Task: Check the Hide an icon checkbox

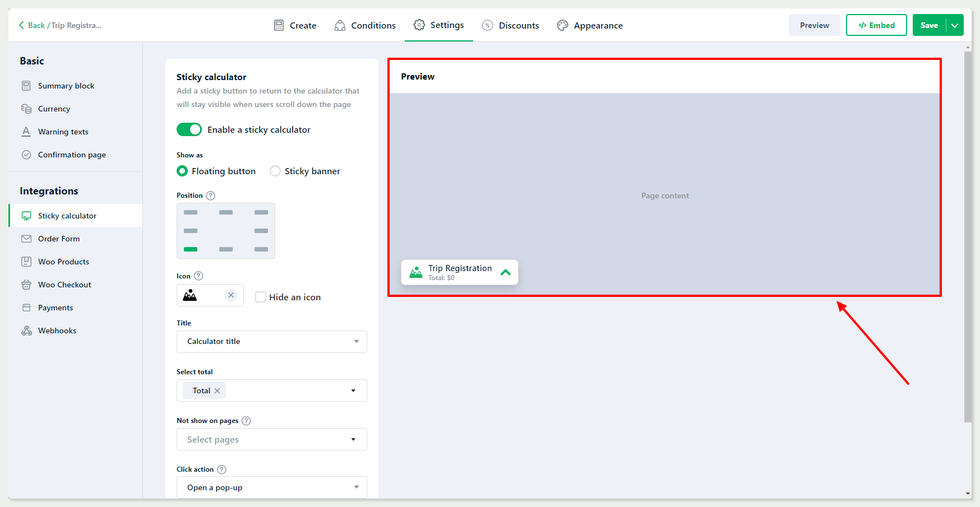Action: tap(261, 297)
